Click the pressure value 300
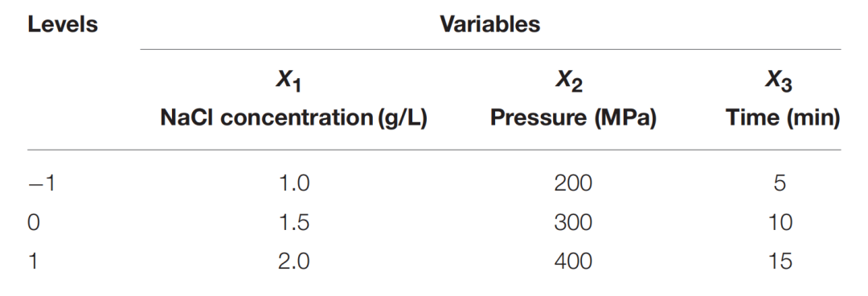This screenshot has height=296, width=868. 573,222
